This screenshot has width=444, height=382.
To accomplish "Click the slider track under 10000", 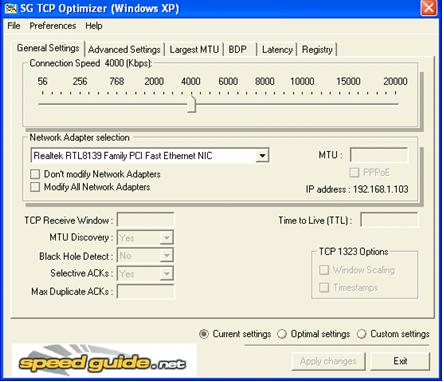I will click(x=302, y=104).
